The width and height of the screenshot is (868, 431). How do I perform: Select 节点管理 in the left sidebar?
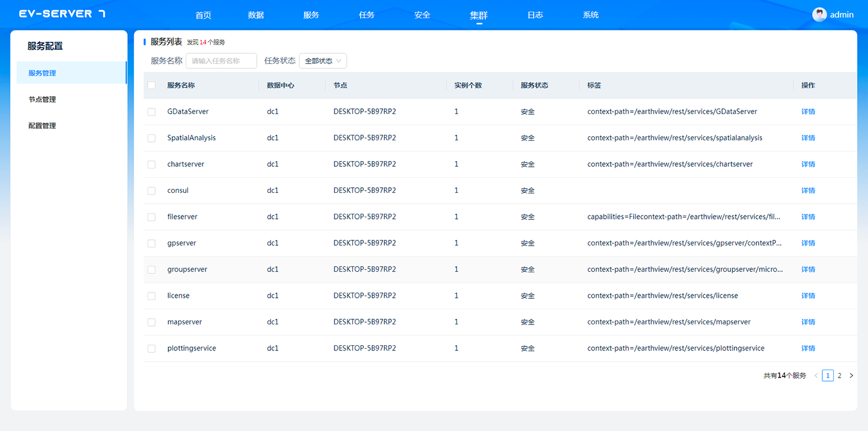point(42,100)
